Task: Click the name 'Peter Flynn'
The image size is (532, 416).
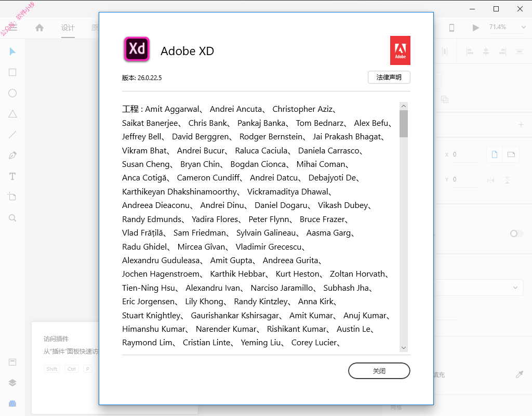Action: (269, 219)
